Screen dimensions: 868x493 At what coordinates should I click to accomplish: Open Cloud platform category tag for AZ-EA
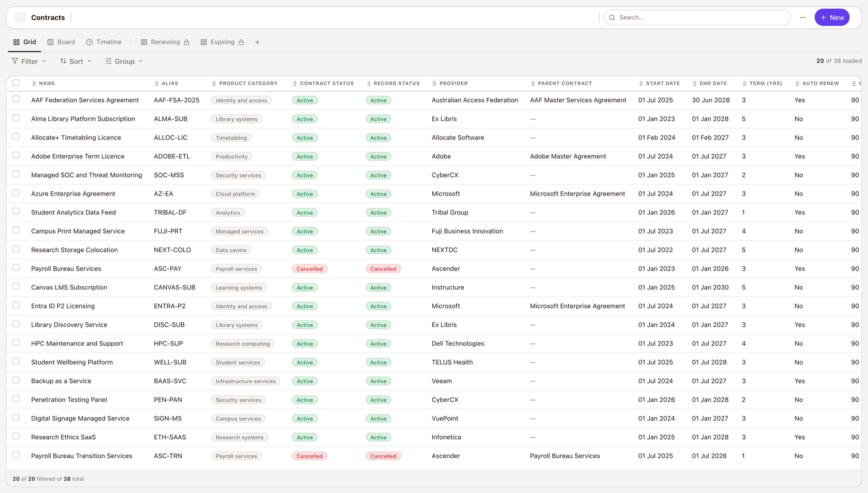pyautogui.click(x=235, y=194)
